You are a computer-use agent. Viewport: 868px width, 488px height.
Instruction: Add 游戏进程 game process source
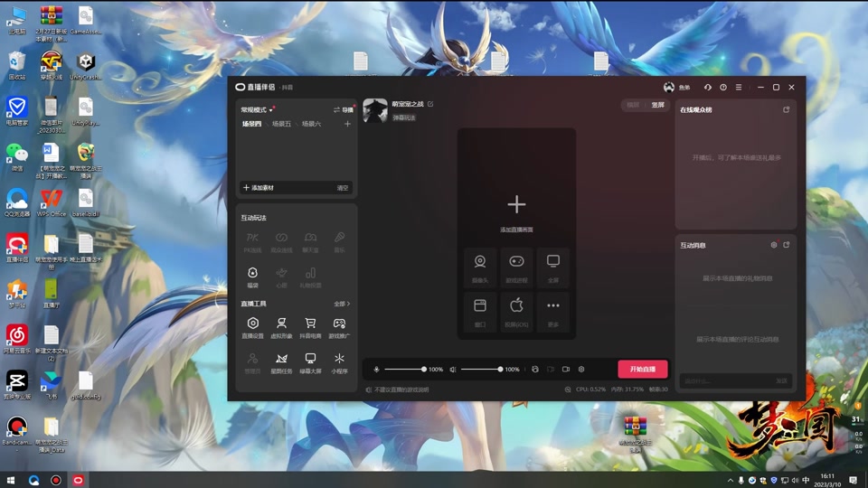point(516,267)
